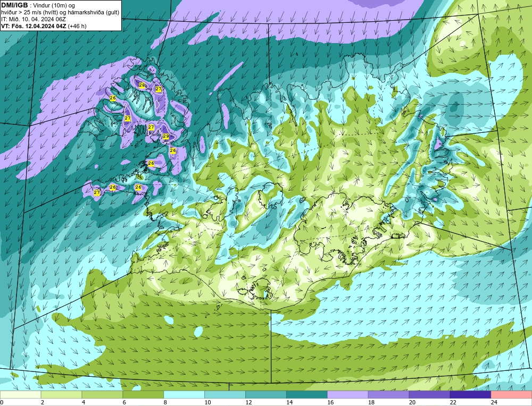
Task: Click the yellow 28 maximum gust label
Action: 142,86
